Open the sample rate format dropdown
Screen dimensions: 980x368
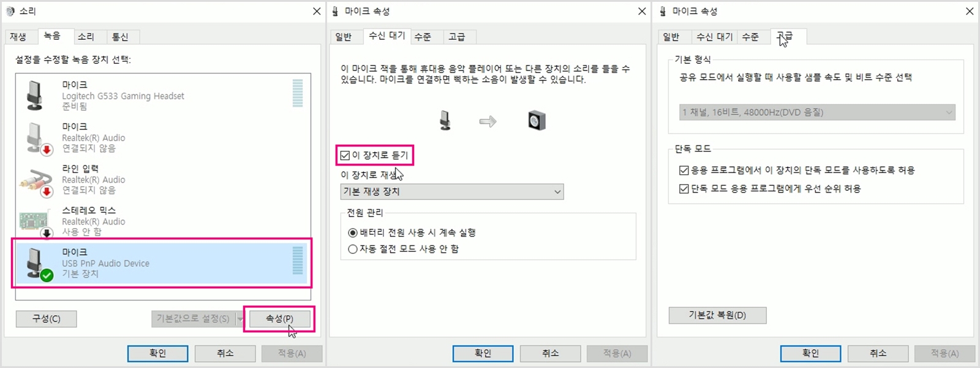tap(817, 112)
